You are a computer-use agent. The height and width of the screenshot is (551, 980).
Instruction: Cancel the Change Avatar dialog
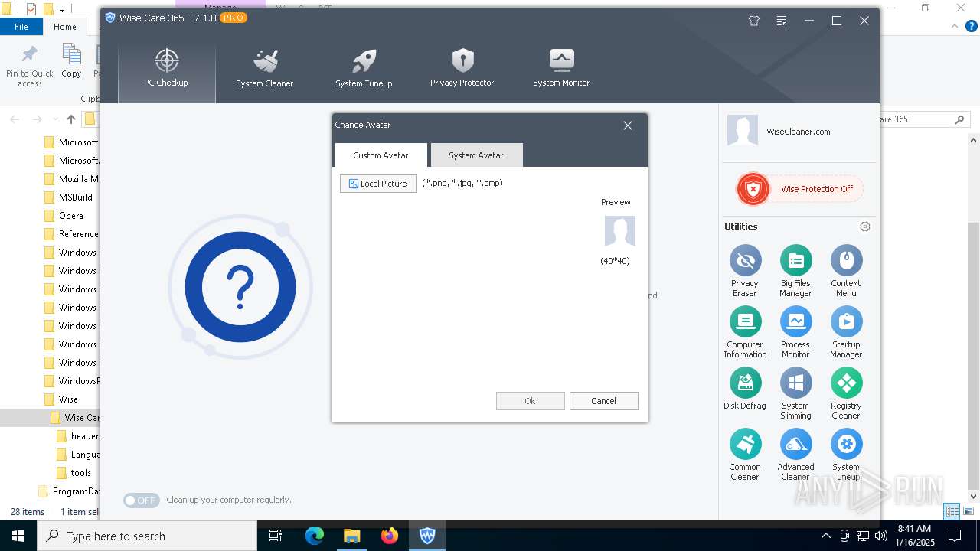click(x=603, y=401)
